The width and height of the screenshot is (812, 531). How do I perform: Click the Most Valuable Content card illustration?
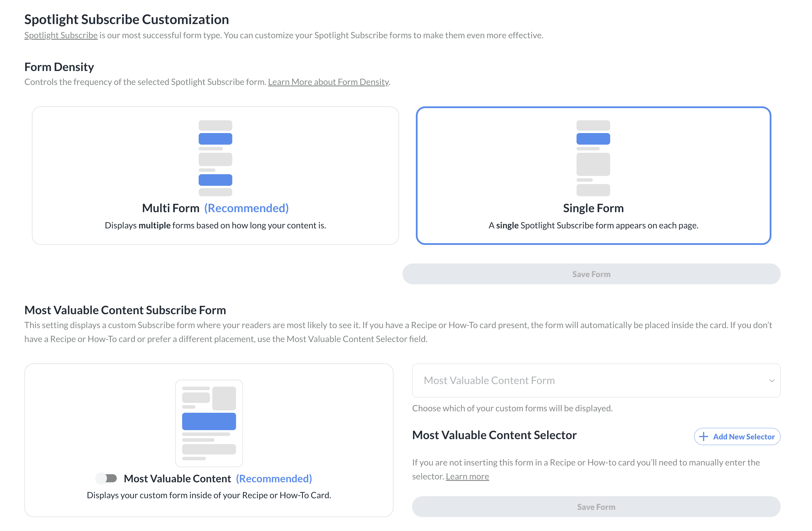(209, 423)
